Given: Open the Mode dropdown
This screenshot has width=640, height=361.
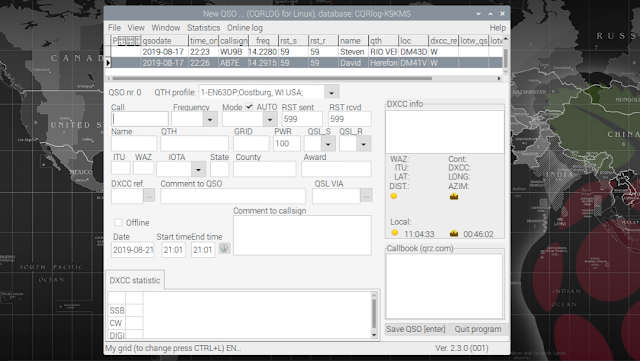Looking at the screenshot, I should click(x=270, y=120).
